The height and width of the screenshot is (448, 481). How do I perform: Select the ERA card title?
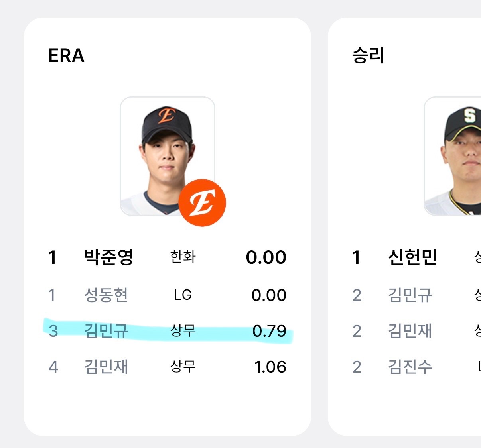point(66,55)
